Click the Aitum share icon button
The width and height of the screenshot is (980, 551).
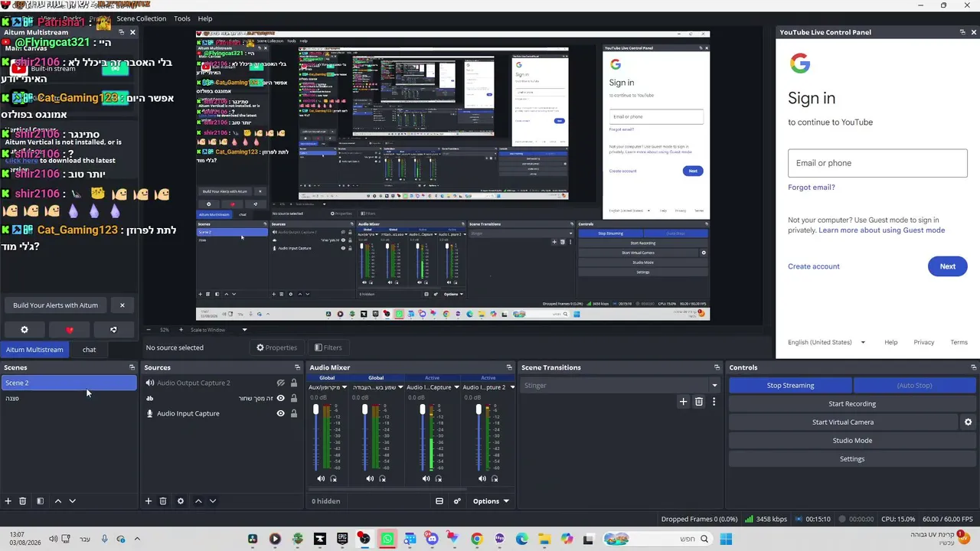(113, 330)
